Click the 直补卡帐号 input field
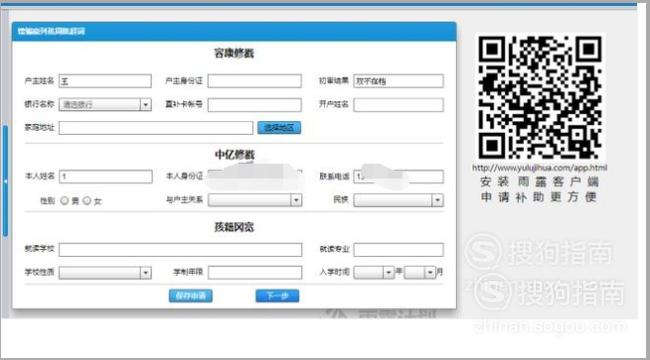This screenshot has width=650, height=360. pos(255,105)
